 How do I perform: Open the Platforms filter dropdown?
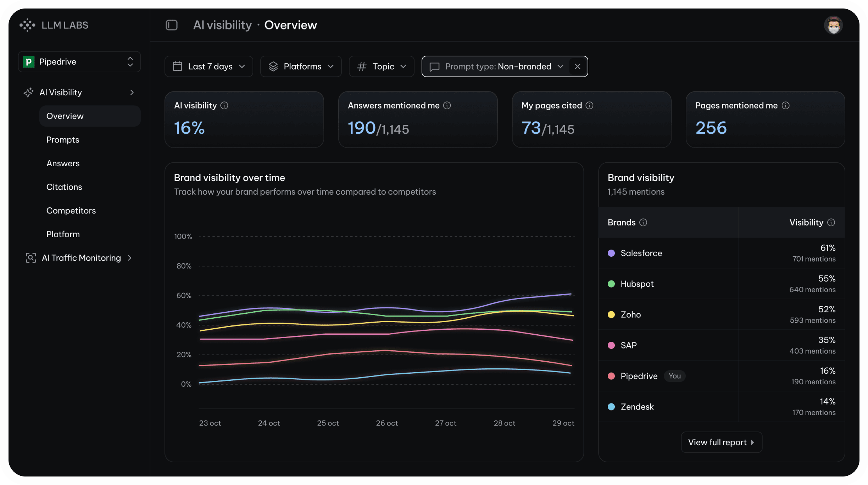tap(301, 67)
